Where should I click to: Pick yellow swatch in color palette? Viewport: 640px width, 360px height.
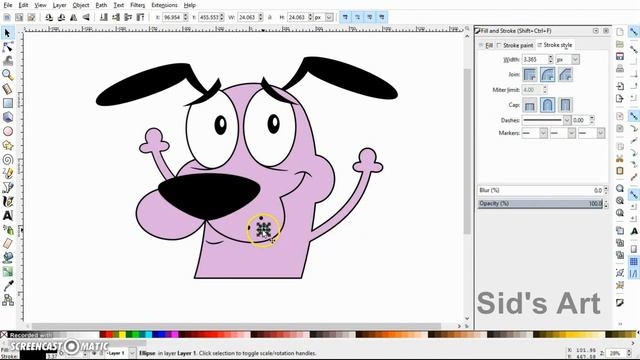[122, 335]
